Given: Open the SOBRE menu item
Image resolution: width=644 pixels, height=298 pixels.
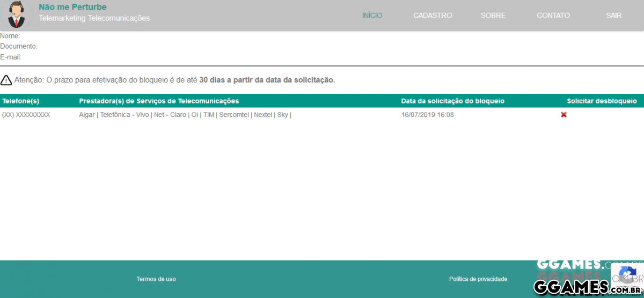Looking at the screenshot, I should click(x=493, y=16).
